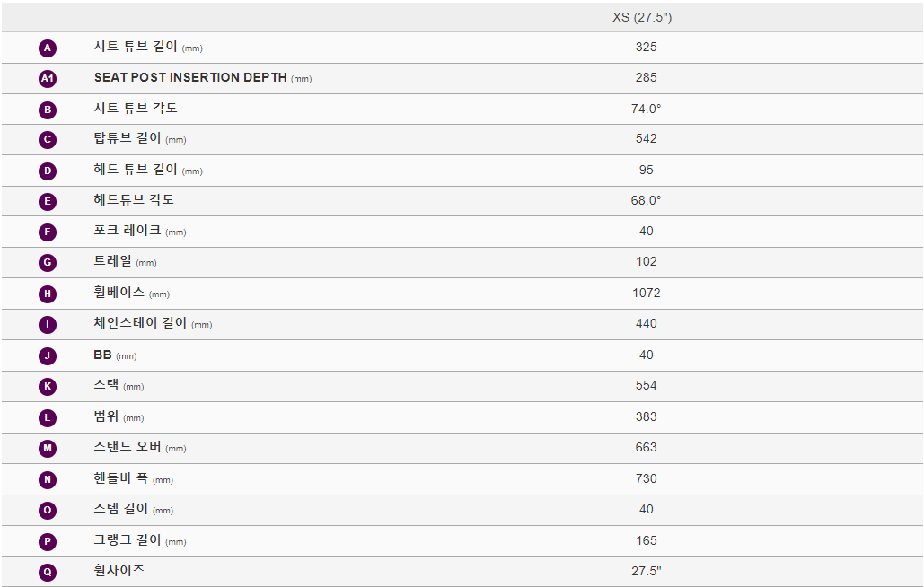
Task: Click the A1 seat post insertion badge
Action: click(48, 78)
